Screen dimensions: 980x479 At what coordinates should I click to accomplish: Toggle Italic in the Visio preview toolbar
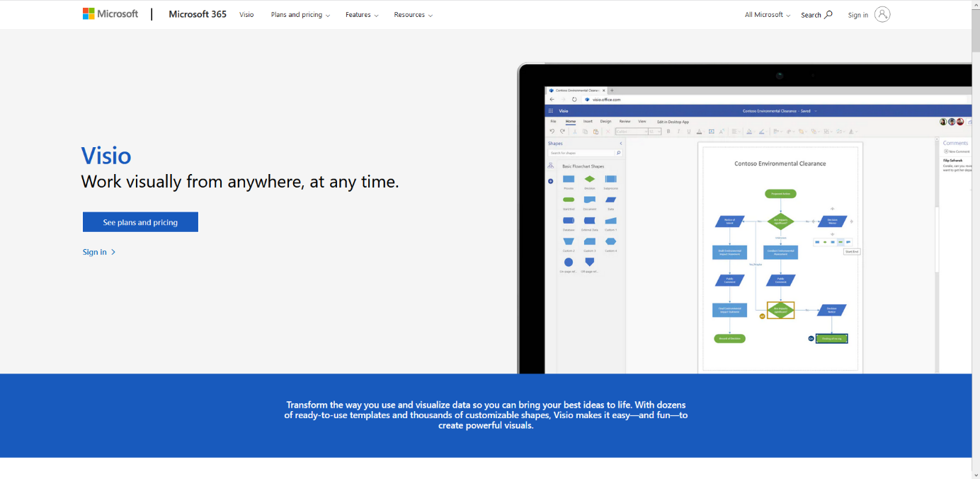point(678,132)
